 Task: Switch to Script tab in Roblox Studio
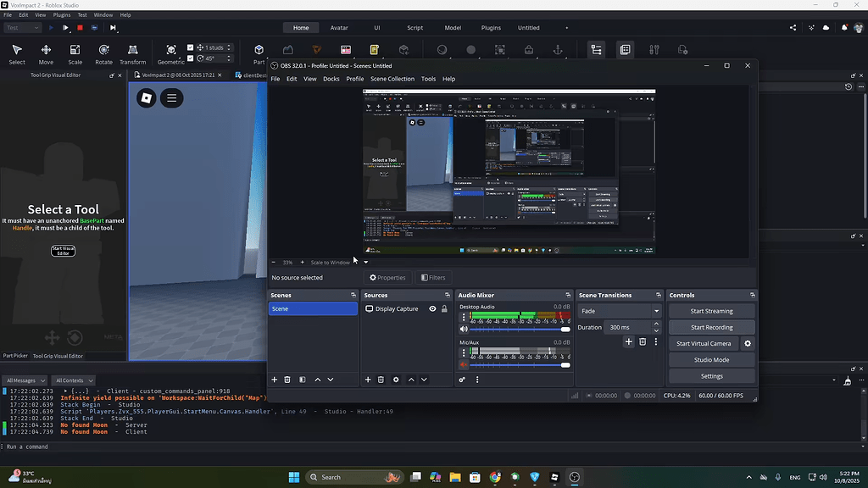pyautogui.click(x=415, y=28)
